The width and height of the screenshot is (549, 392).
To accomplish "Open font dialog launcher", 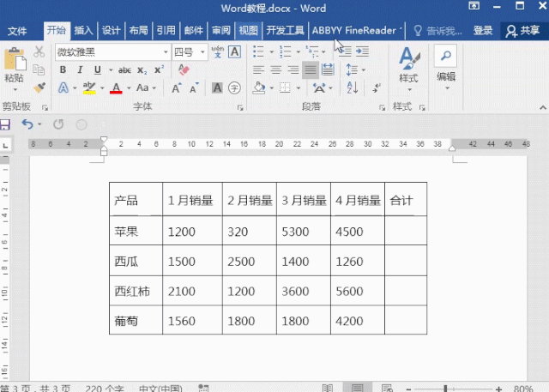I will coord(240,108).
